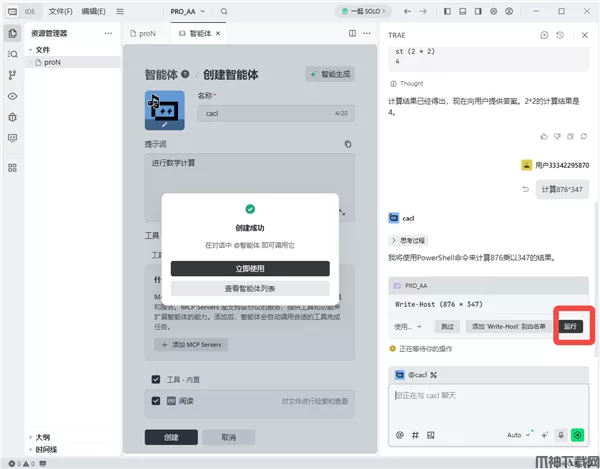The height and width of the screenshot is (469, 600).
Task: Open the user account icon in the title bar
Action: 509,11
